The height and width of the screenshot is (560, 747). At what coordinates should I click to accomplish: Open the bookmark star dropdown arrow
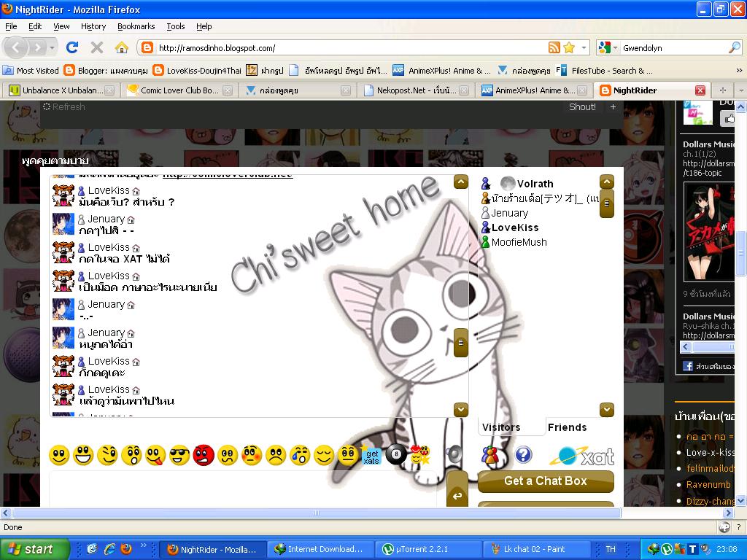pyautogui.click(x=584, y=47)
